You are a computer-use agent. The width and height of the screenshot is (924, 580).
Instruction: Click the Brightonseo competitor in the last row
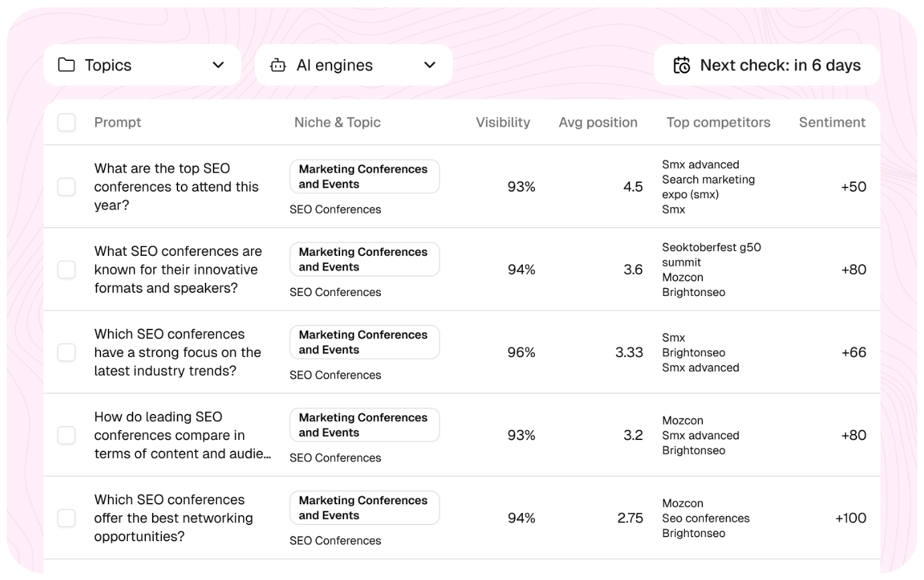694,533
